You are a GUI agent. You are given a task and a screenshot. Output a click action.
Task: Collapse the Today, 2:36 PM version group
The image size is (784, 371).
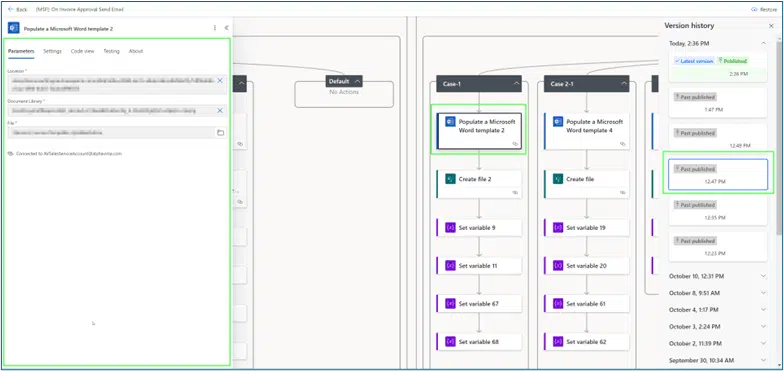(x=763, y=44)
